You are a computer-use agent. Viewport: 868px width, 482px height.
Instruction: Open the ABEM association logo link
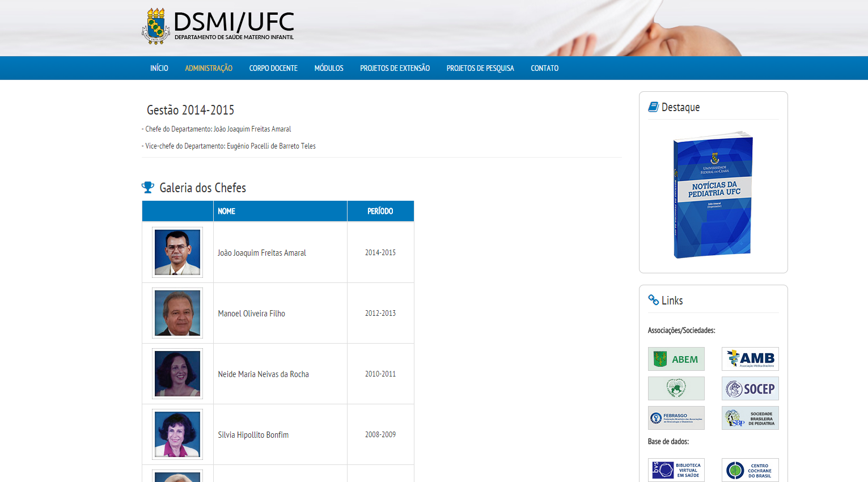[676, 359]
